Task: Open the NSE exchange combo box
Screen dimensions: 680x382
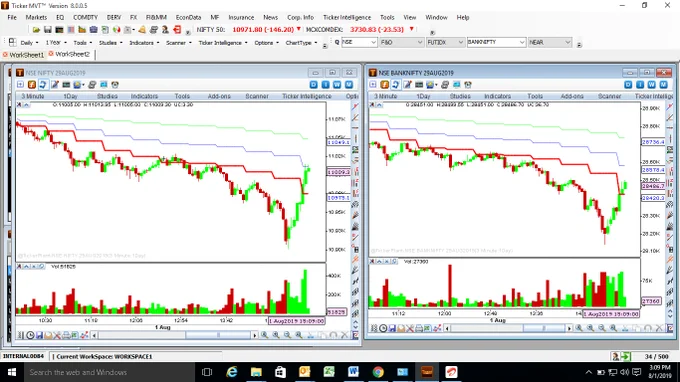Action: pos(359,42)
